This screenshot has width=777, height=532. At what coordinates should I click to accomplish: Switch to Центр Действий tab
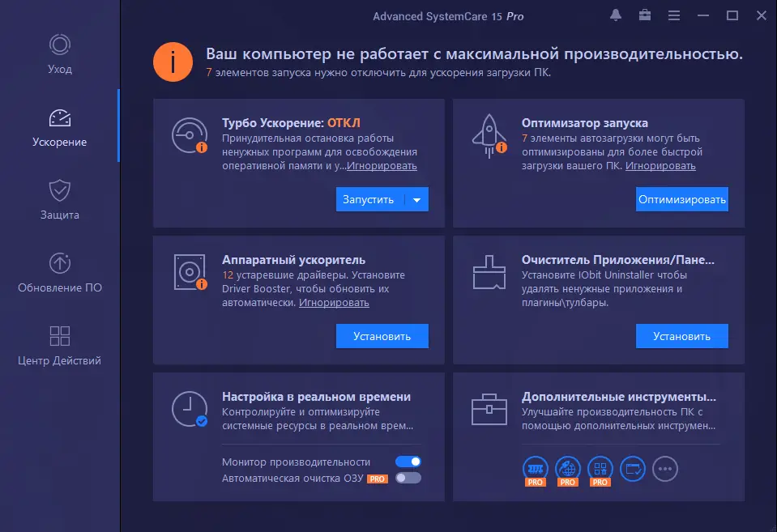[x=59, y=346]
